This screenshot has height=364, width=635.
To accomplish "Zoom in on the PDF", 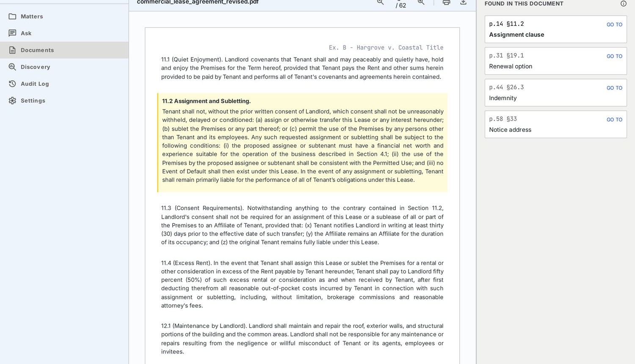I will [421, 2].
